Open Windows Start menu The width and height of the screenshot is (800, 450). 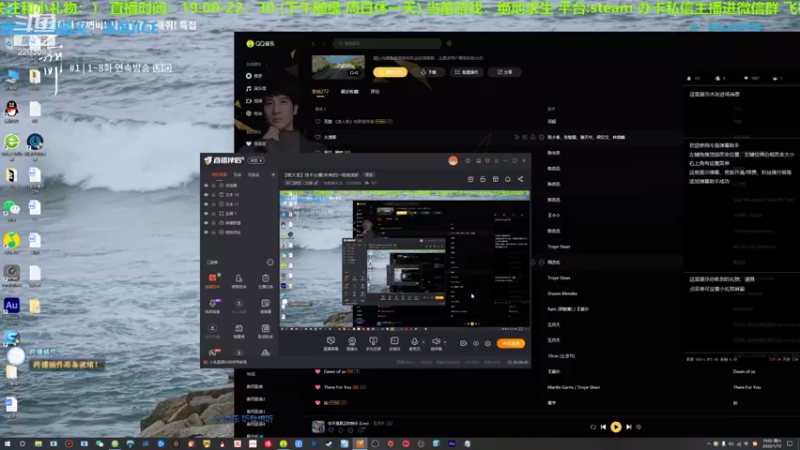click(x=7, y=444)
